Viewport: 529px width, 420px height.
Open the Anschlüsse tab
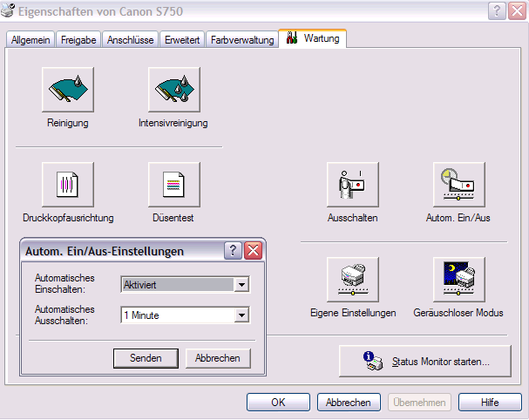(130, 40)
